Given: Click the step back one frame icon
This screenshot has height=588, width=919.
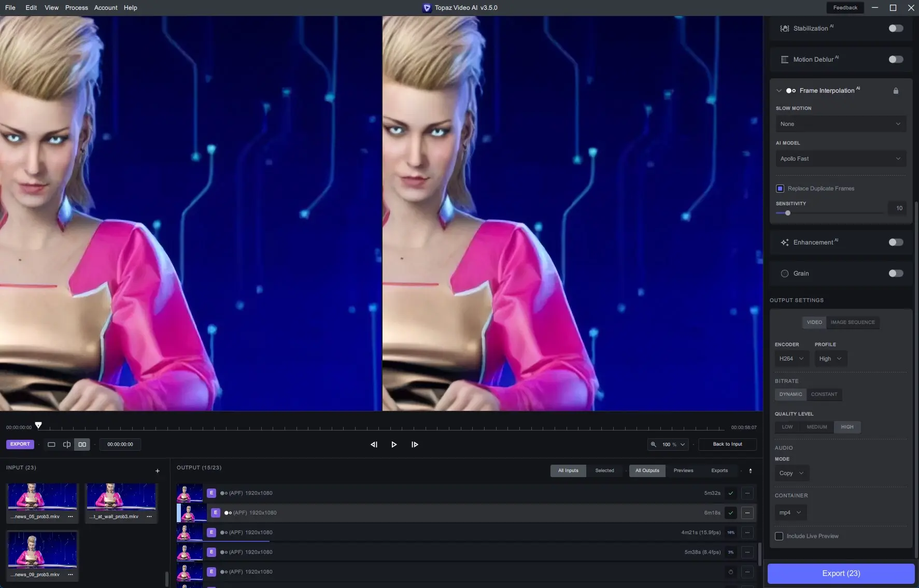Looking at the screenshot, I should [x=374, y=444].
